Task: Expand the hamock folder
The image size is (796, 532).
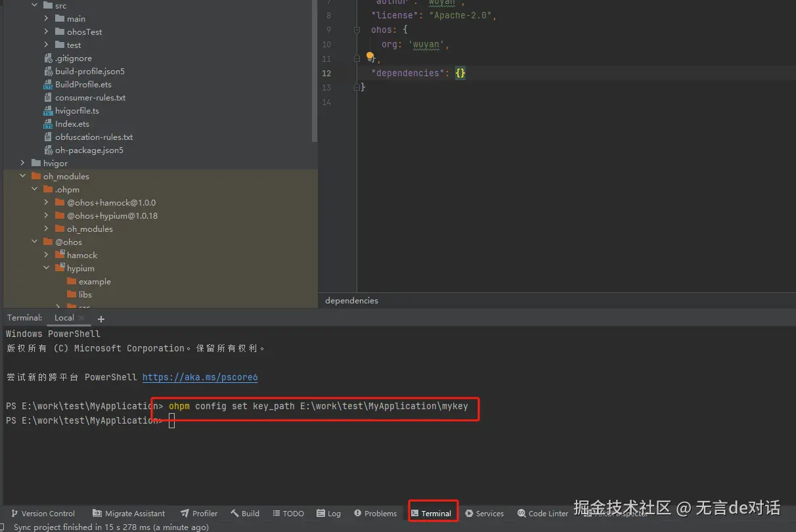Action: [46, 255]
